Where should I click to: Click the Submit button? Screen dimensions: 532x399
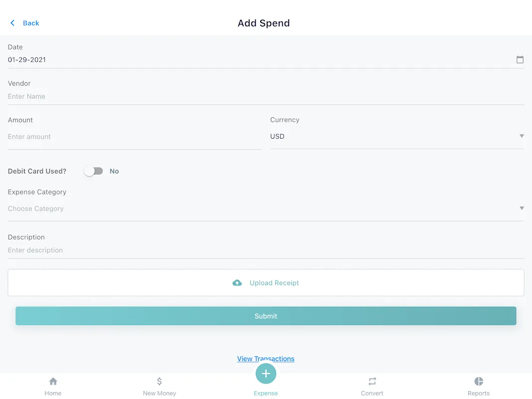coord(266,316)
